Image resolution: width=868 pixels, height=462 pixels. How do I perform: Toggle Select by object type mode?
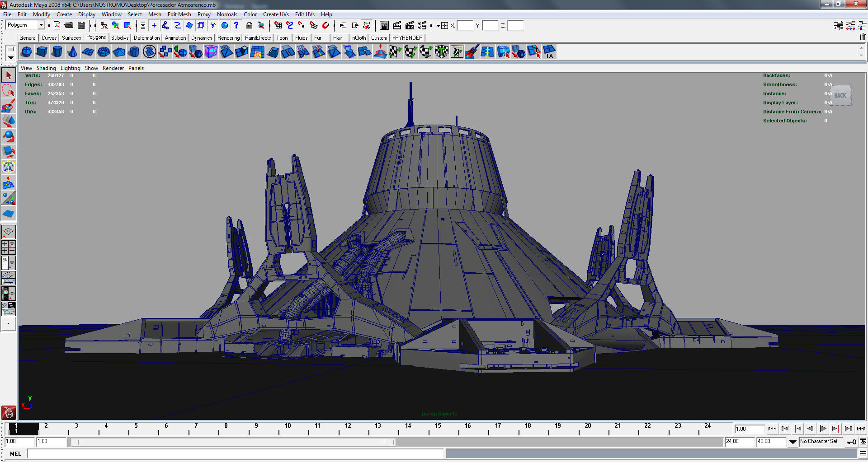click(x=116, y=25)
